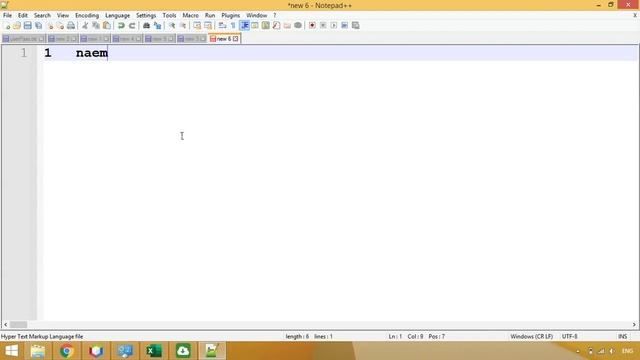Click the Open file toolbar icon
The width and height of the screenshot is (640, 360).
click(x=17, y=25)
